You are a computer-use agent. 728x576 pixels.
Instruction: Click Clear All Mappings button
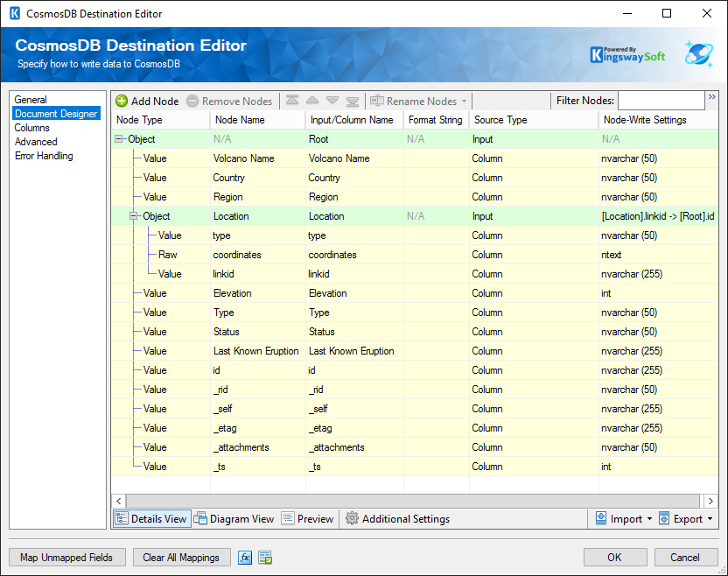tap(181, 557)
